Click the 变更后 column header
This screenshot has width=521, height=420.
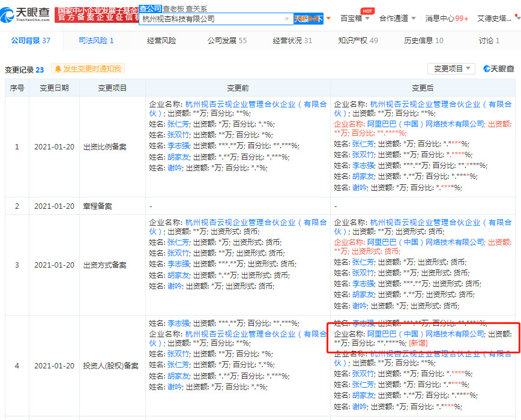click(423, 88)
